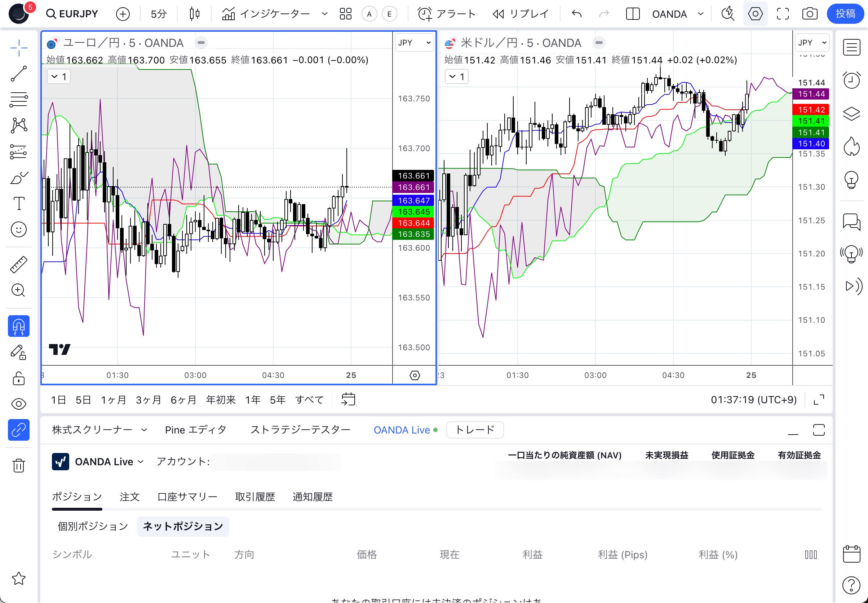
Task: Toggle ネットポジション view
Action: click(182, 526)
